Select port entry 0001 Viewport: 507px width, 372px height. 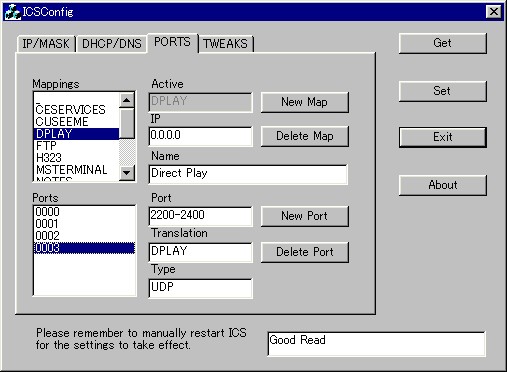(84, 224)
